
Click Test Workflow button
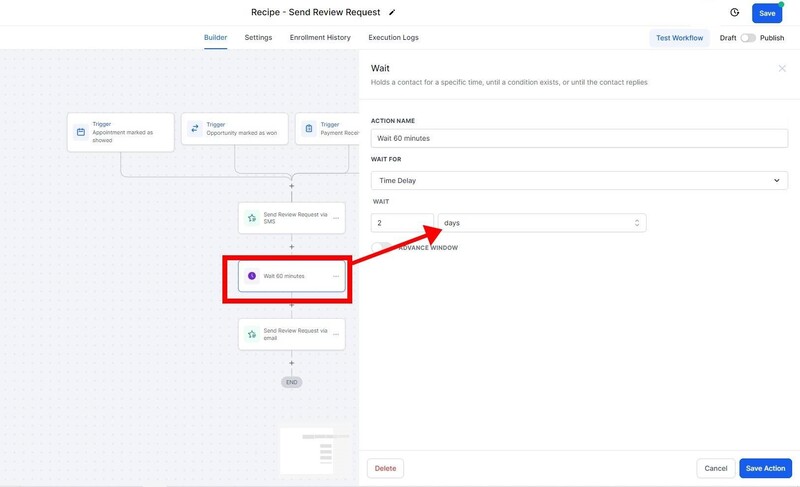[679, 38]
